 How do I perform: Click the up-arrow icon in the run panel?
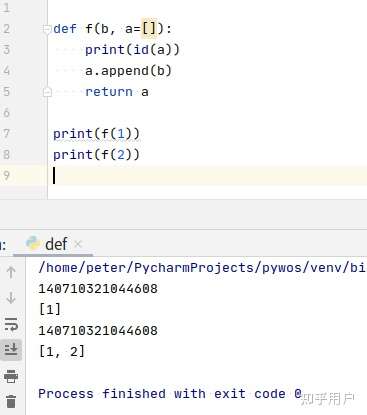[x=11, y=273]
